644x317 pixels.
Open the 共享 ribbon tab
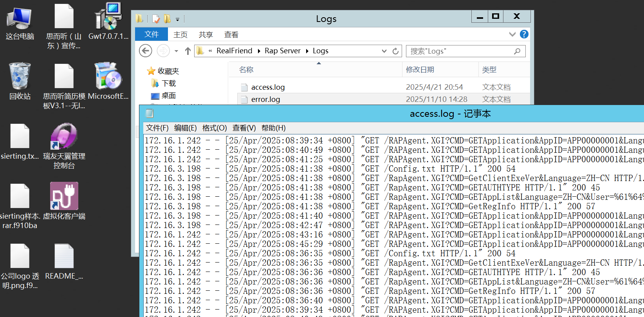click(206, 34)
